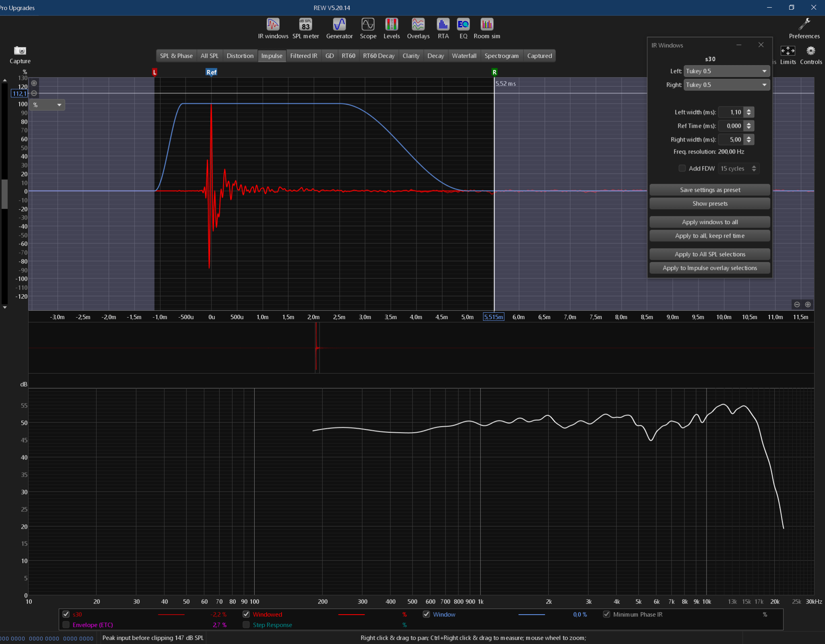
Task: Select the RT60 Decay tab
Action: point(378,56)
